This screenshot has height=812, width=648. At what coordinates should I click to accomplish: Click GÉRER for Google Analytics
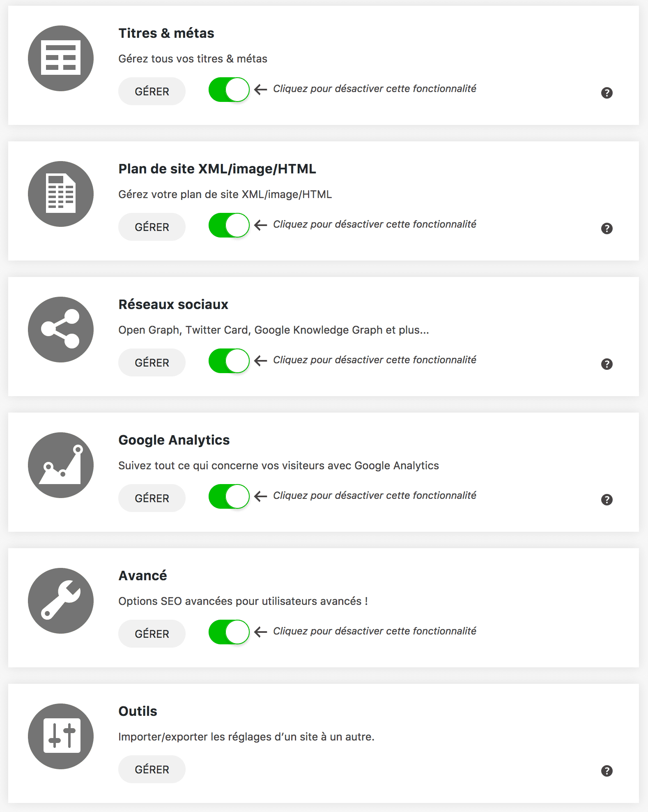tap(152, 498)
